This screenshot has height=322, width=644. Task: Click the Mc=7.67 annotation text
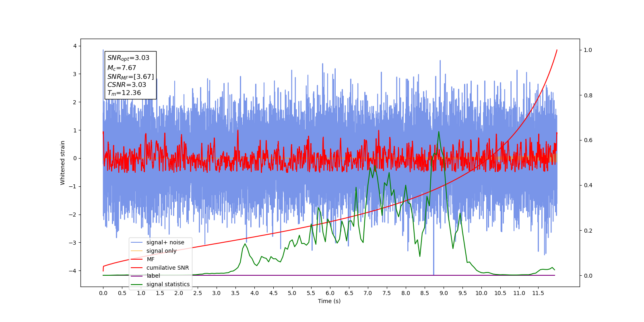click(x=122, y=68)
